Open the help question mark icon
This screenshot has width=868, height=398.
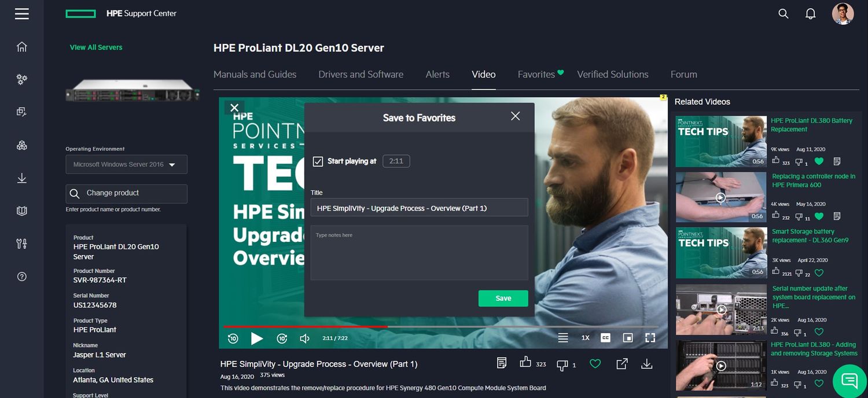click(x=22, y=277)
